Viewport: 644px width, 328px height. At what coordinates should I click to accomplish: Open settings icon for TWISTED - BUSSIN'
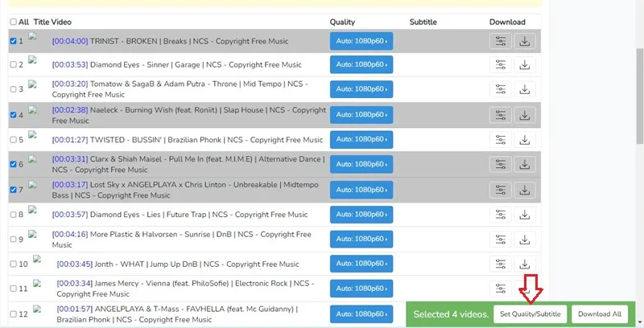[x=500, y=140]
